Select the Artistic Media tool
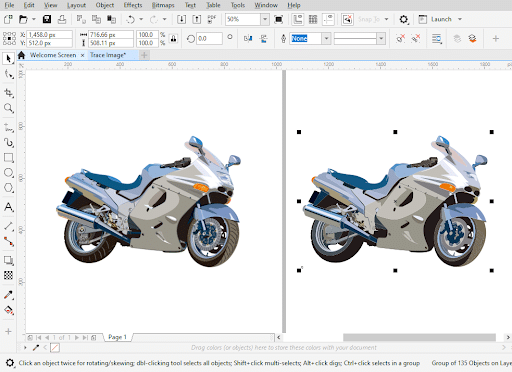 (8, 143)
